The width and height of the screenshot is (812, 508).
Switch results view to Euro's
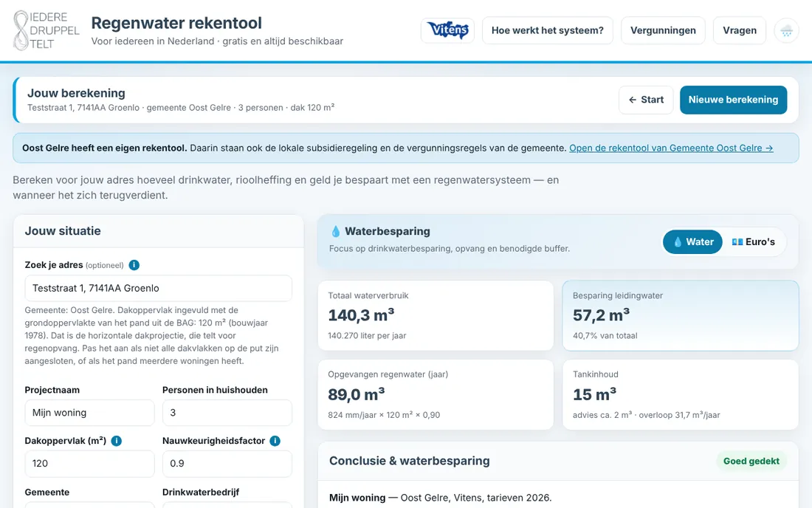click(754, 242)
